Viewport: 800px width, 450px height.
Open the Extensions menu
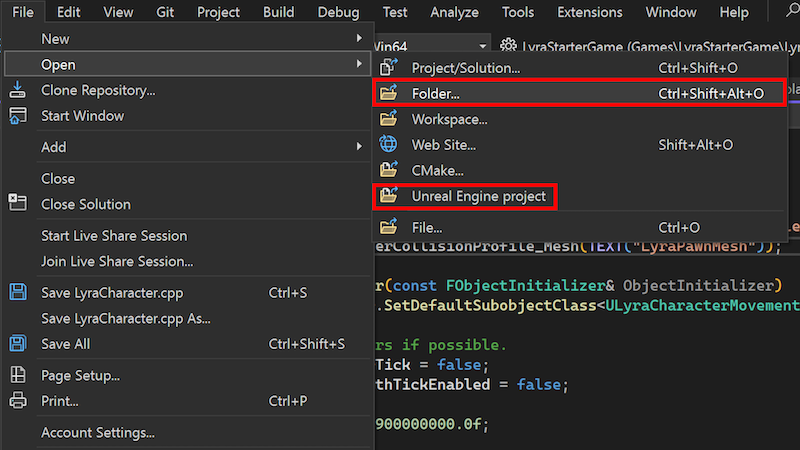coord(590,12)
